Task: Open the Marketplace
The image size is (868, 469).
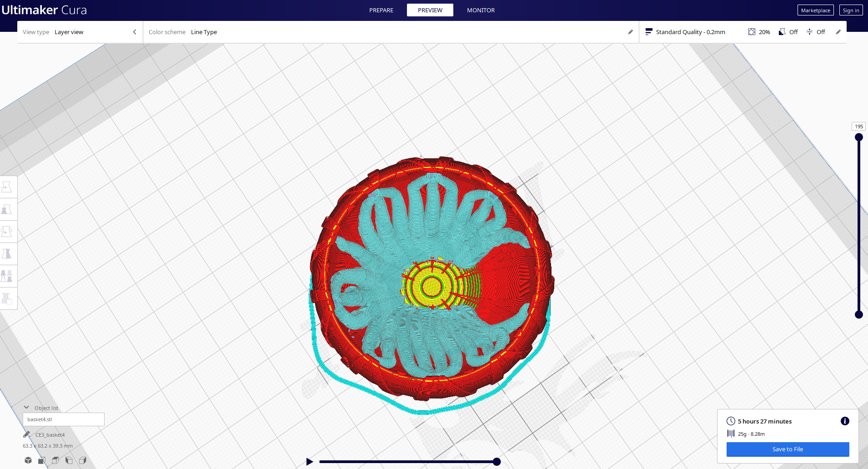Action: pos(815,10)
